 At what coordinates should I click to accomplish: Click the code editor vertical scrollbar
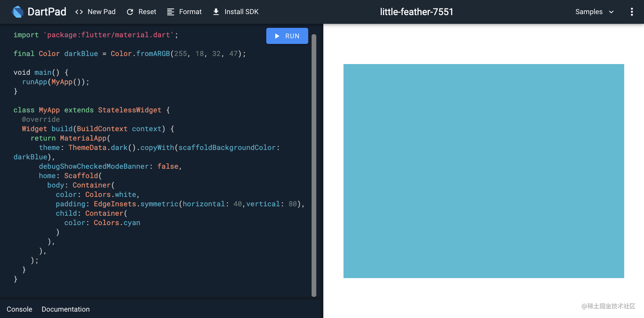pyautogui.click(x=314, y=165)
